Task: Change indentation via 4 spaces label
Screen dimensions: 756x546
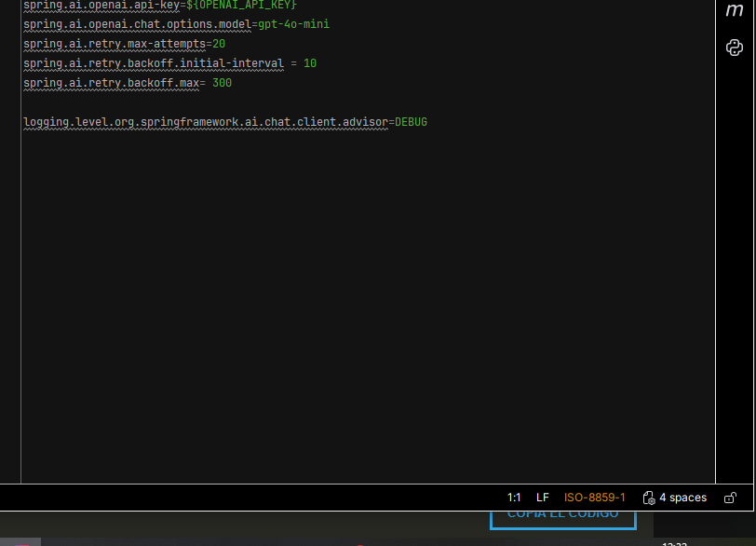Action: click(x=682, y=498)
